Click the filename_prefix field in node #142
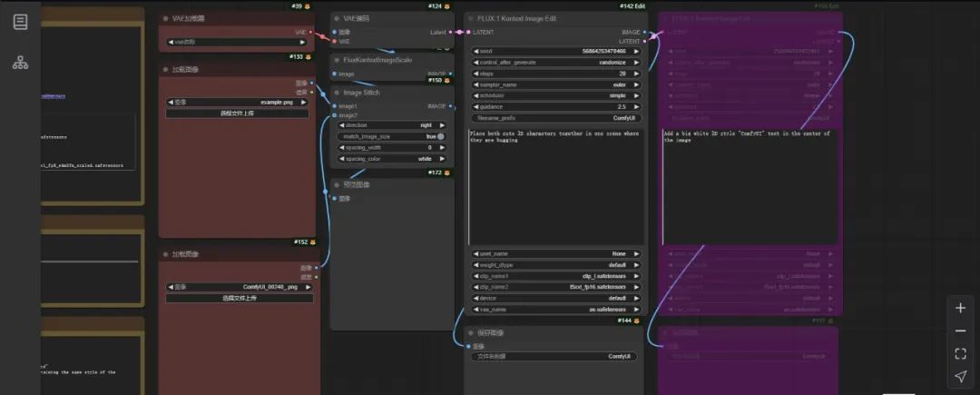980x395 pixels. [557, 118]
